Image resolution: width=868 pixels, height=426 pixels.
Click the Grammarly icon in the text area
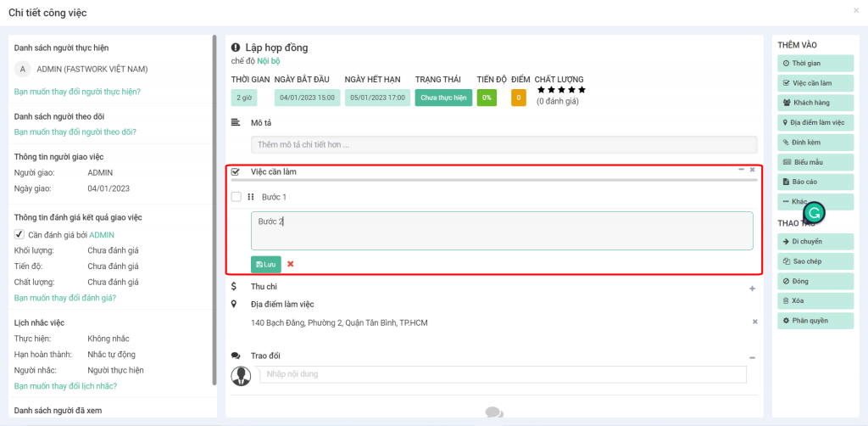tap(814, 212)
